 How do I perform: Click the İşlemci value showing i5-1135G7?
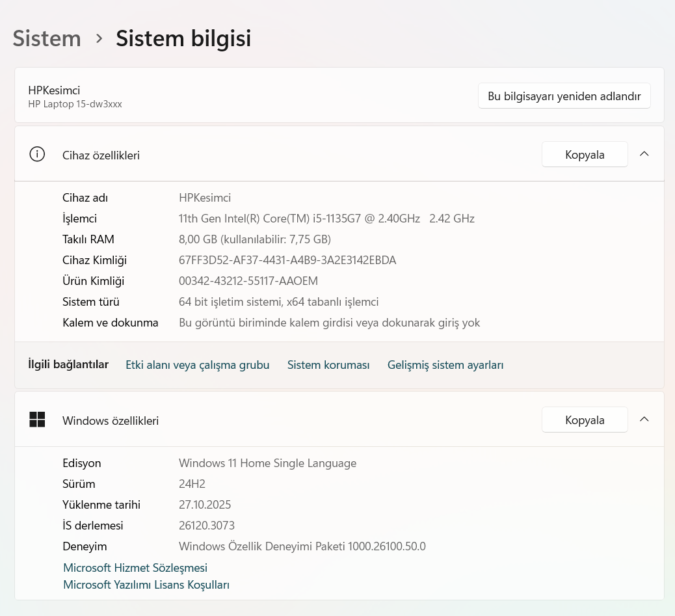[326, 219]
